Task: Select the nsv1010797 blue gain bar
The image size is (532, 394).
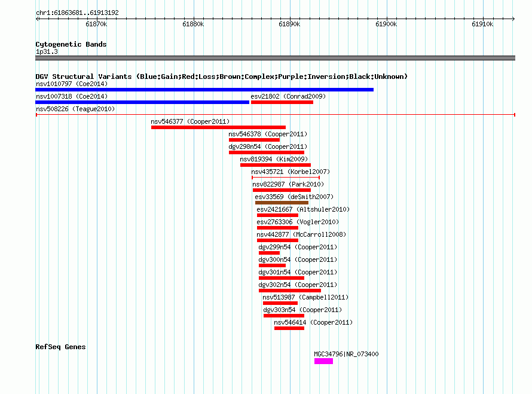Action: [x=204, y=90]
